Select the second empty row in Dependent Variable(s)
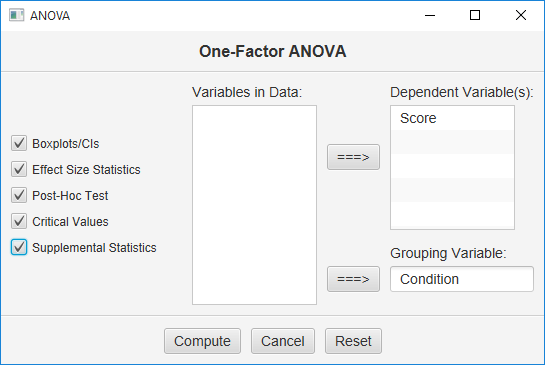The width and height of the screenshot is (545, 365). [452, 166]
